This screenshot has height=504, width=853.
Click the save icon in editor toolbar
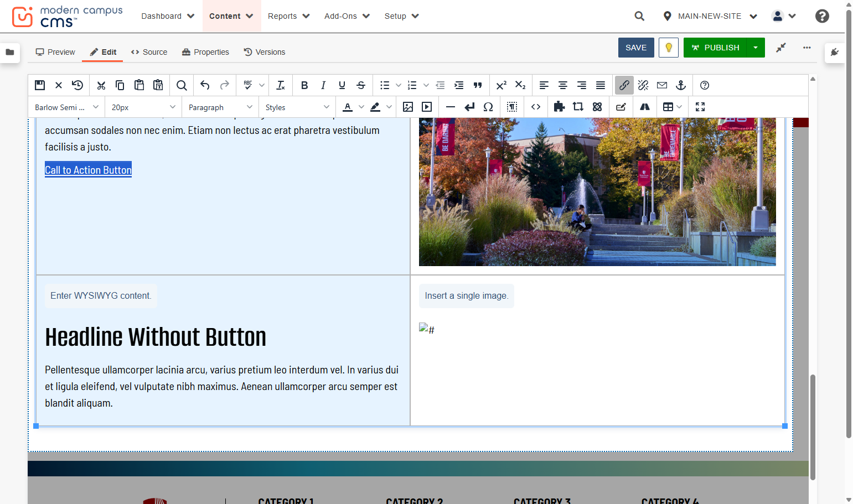40,85
